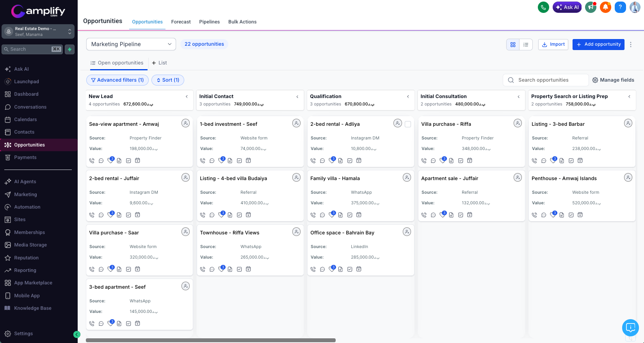Switch to the Bulk Actions tab
The width and height of the screenshot is (644, 343).
(x=242, y=22)
